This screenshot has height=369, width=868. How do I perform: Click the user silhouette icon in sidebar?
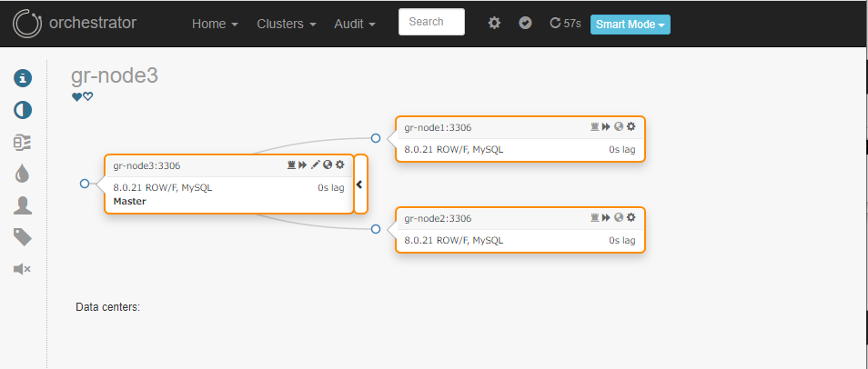tap(23, 205)
